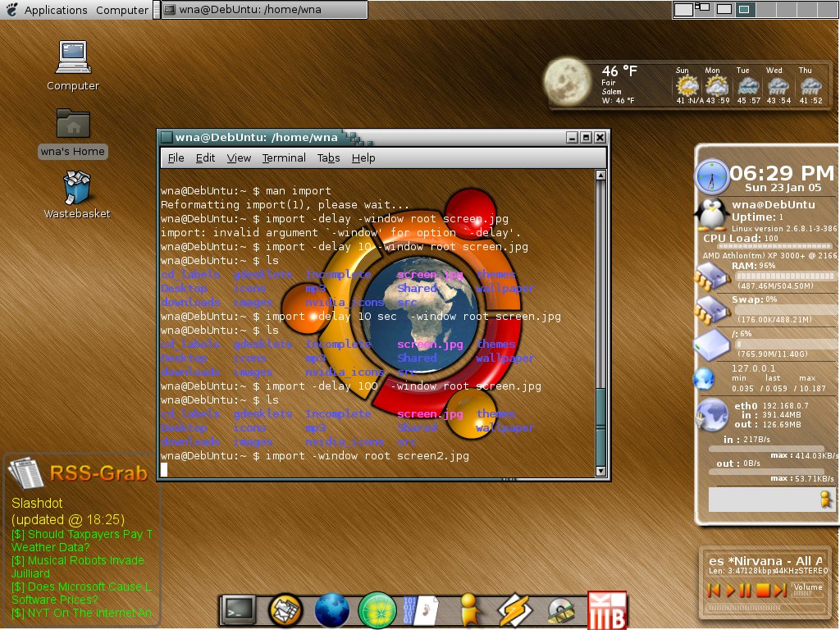This screenshot has height=630, width=840.
Task: Click the Swap memory chip icon
Action: [x=713, y=308]
